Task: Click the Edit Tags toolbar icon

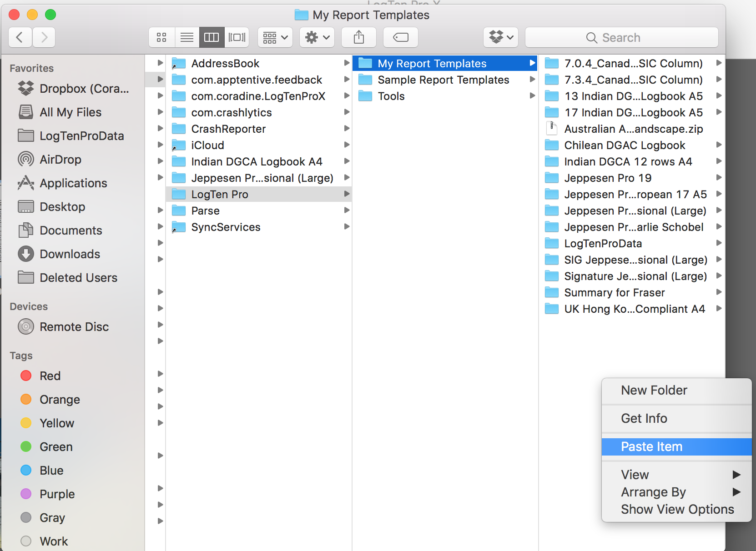Action: tap(401, 37)
